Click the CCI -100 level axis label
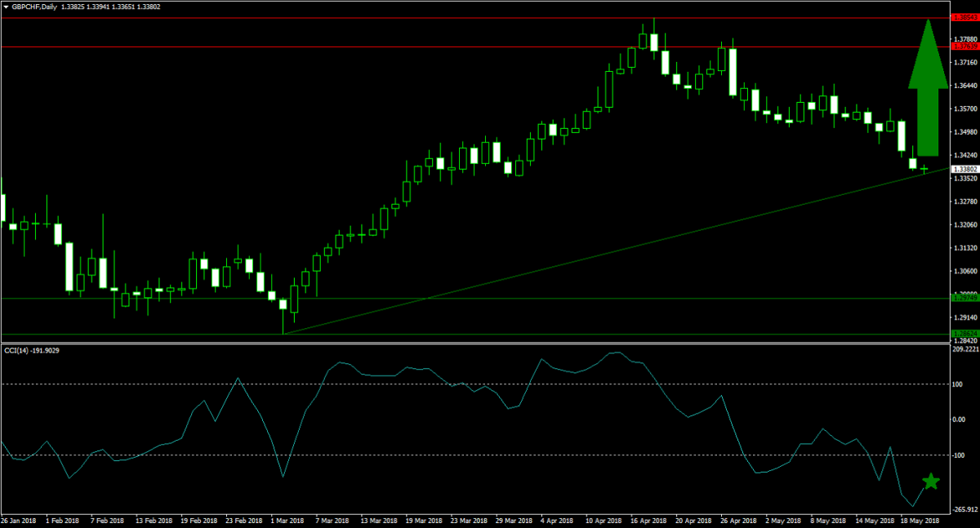 (x=962, y=455)
